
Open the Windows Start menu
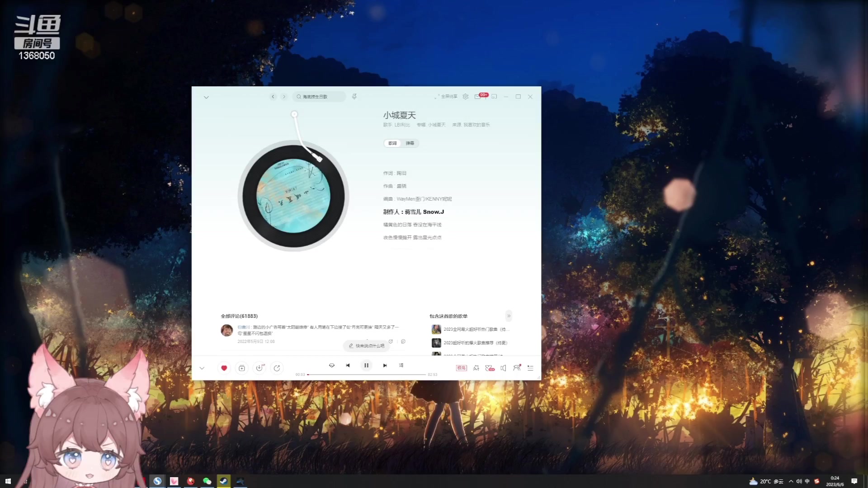pos(8,481)
